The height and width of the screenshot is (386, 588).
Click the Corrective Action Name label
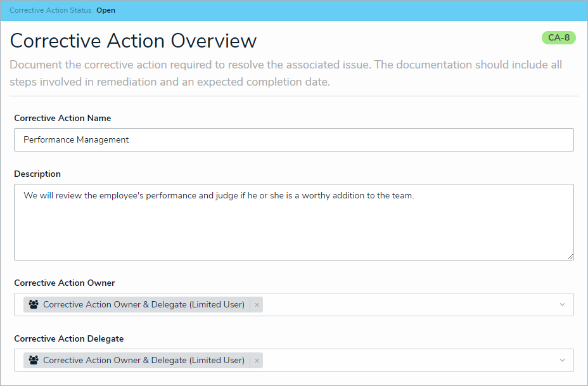coord(62,118)
